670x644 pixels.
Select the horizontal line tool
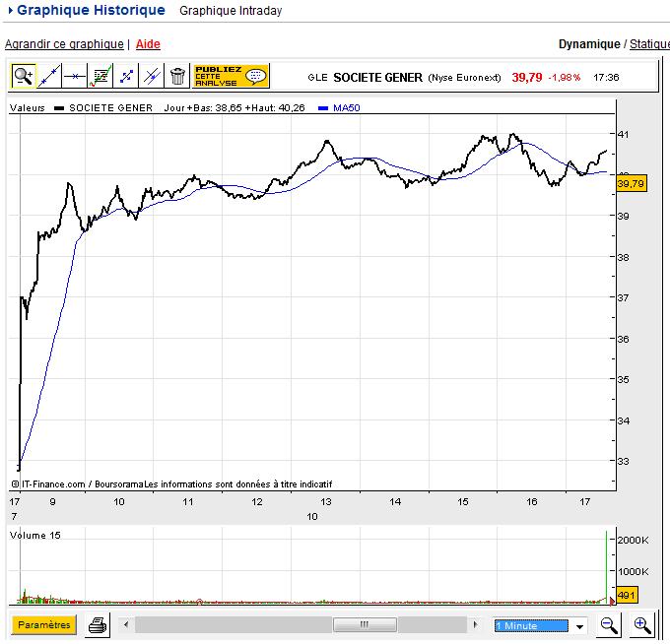click(75, 77)
